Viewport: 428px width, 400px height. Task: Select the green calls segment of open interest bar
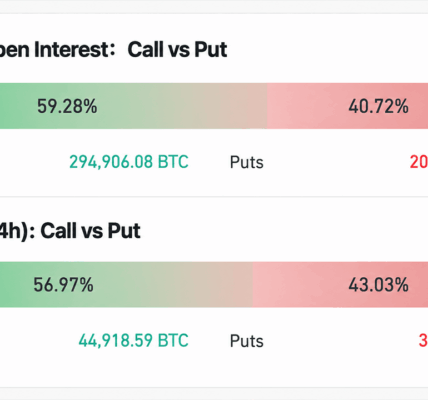(133, 106)
